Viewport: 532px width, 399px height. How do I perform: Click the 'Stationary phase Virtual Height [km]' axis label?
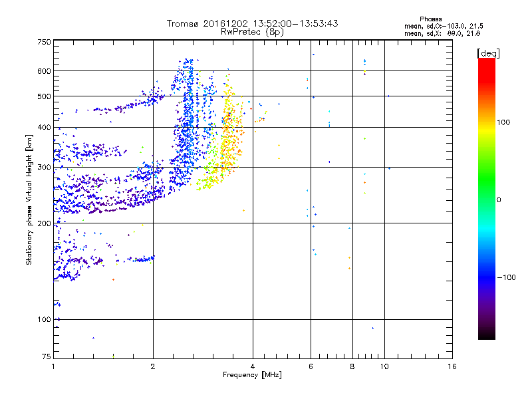(29, 199)
